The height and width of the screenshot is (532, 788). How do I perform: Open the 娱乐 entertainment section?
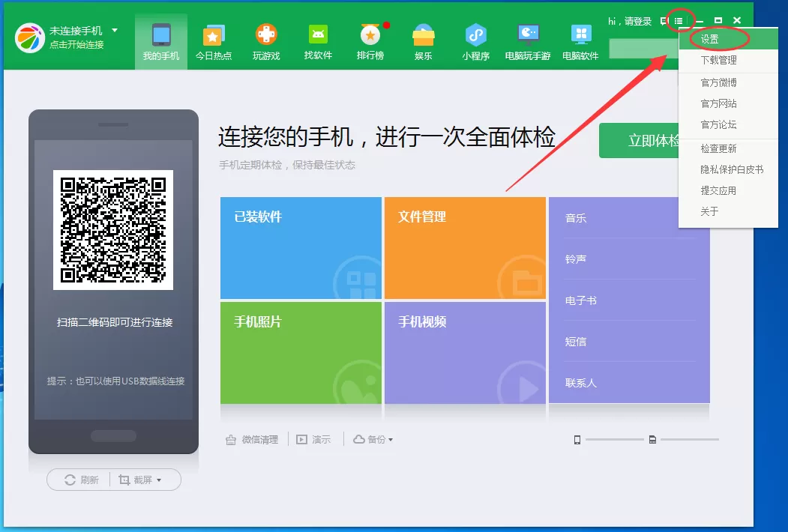click(x=423, y=42)
